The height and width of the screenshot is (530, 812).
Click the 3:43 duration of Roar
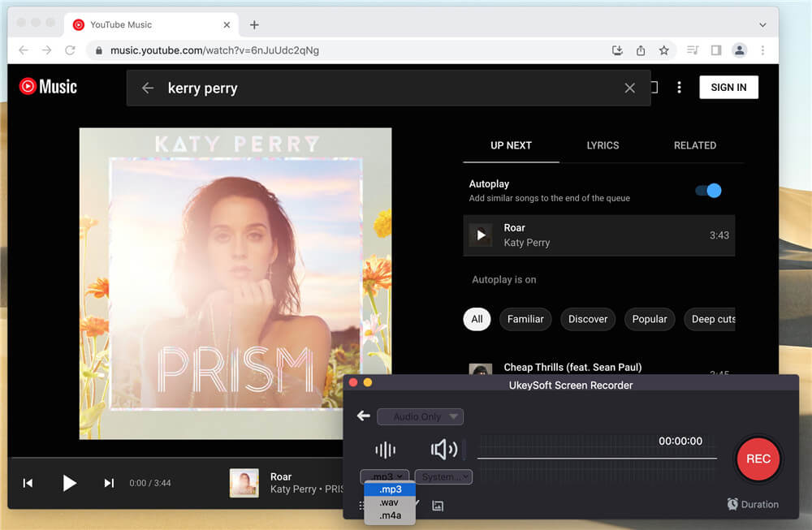719,235
